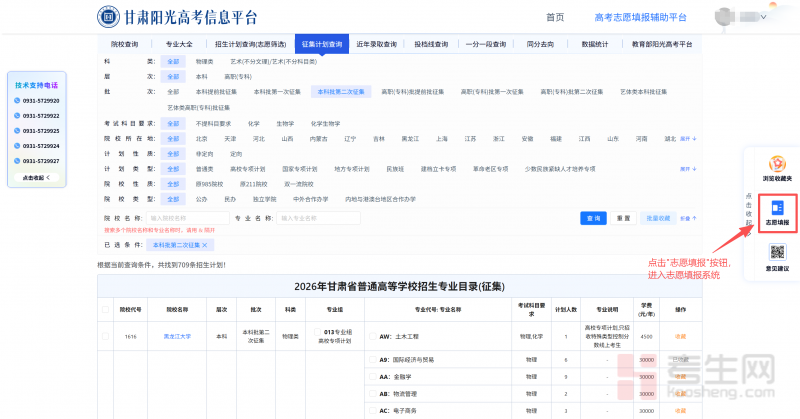Check the AA: 金融学 checkbox

click(x=372, y=377)
